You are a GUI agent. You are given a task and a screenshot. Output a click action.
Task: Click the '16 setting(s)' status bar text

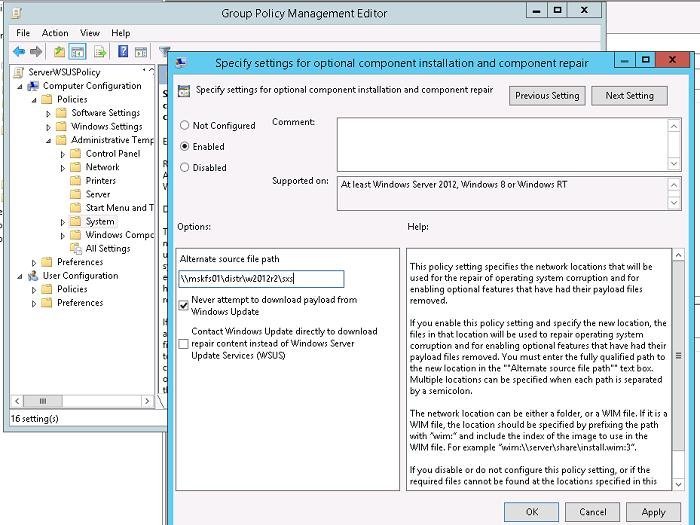[x=35, y=419]
